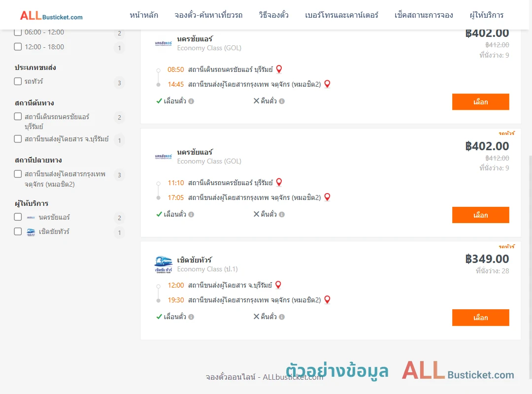Click เลื่อนตั๋ว info icon on 11:10 trip
The image size is (532, 394).
tap(191, 214)
